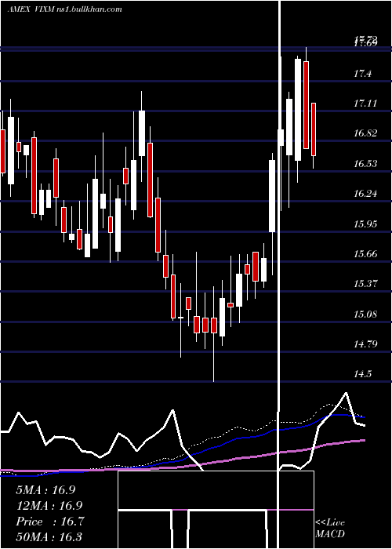Click the 5MA : 16.9 reading
Viewport: 392px width, 549px height.
(x=45, y=490)
